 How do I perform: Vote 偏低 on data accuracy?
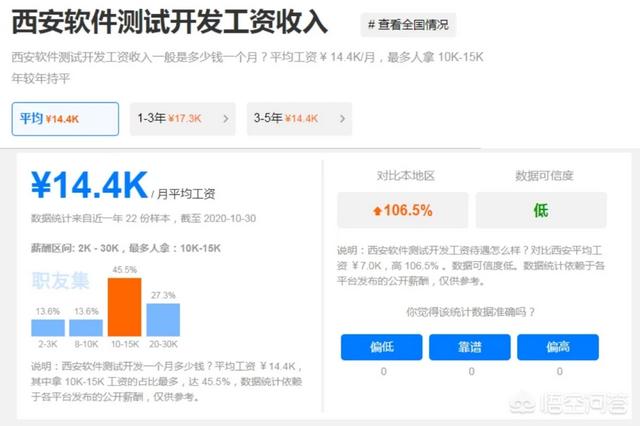(382, 347)
